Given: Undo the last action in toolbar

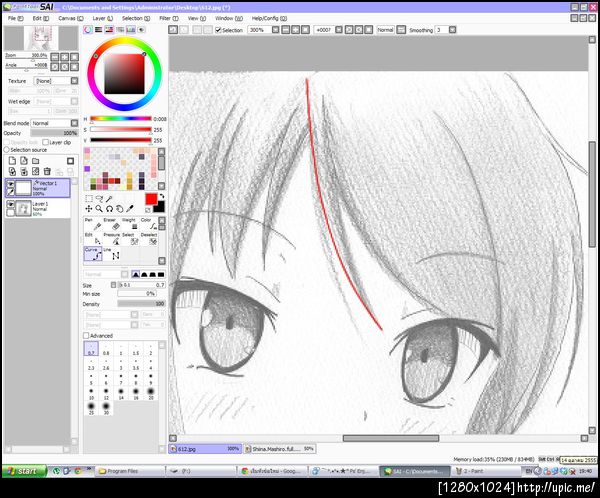Looking at the screenshot, I should 173,29.
